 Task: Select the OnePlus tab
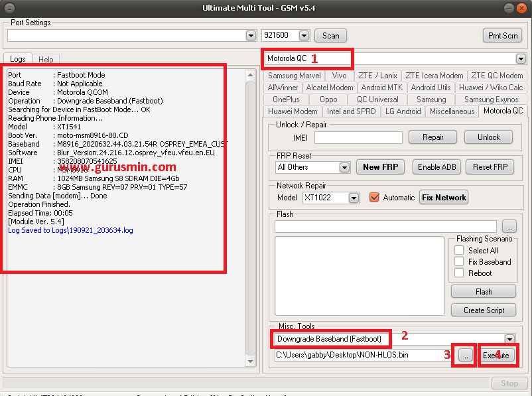pyautogui.click(x=286, y=99)
